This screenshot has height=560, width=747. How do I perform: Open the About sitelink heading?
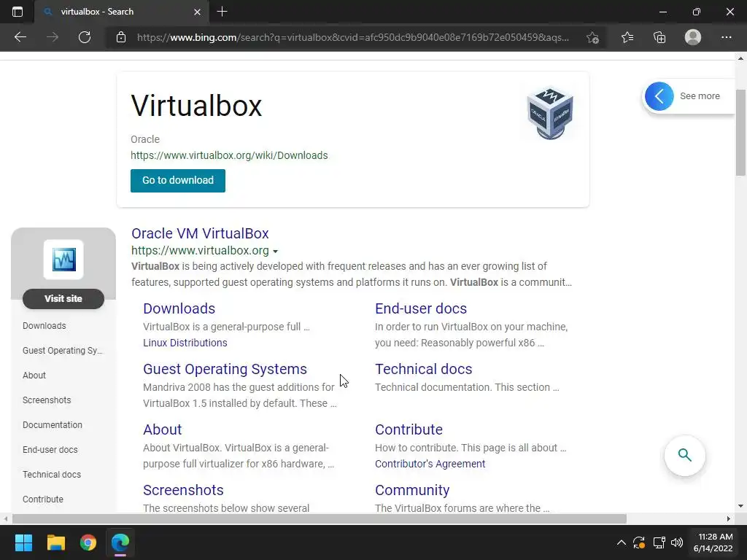(x=163, y=429)
